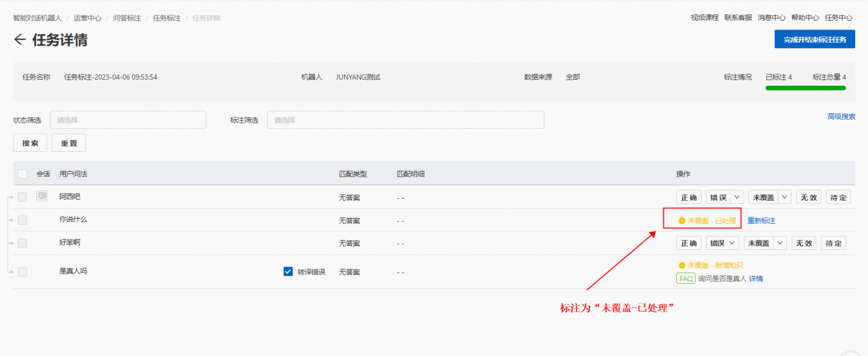This screenshot has width=868, height=356.
Task: Click the 匹配类型 column header
Action: (x=353, y=174)
